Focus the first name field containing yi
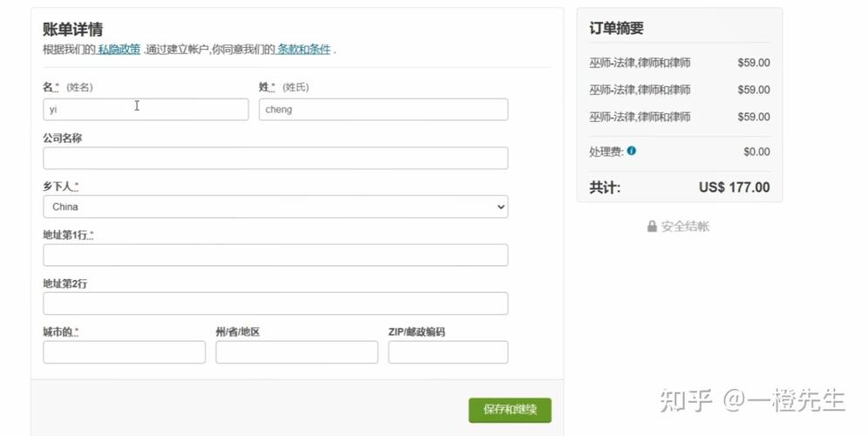868x436 pixels. (146, 109)
